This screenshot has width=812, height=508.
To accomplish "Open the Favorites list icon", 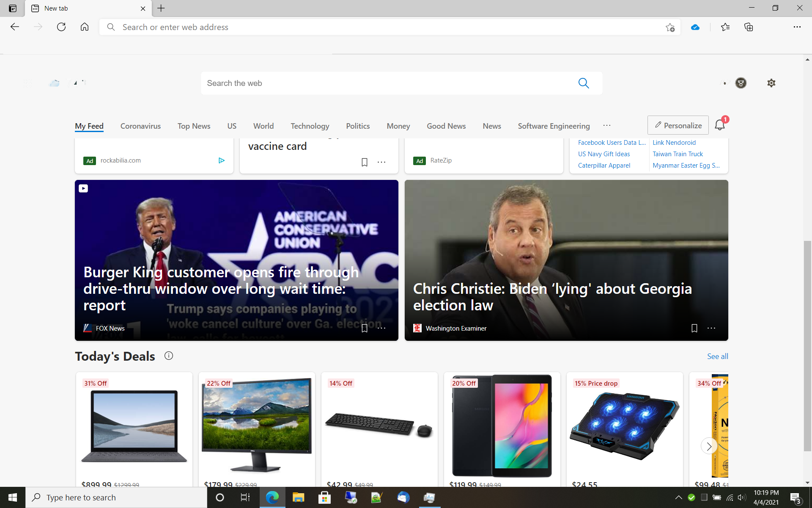I will 725,27.
